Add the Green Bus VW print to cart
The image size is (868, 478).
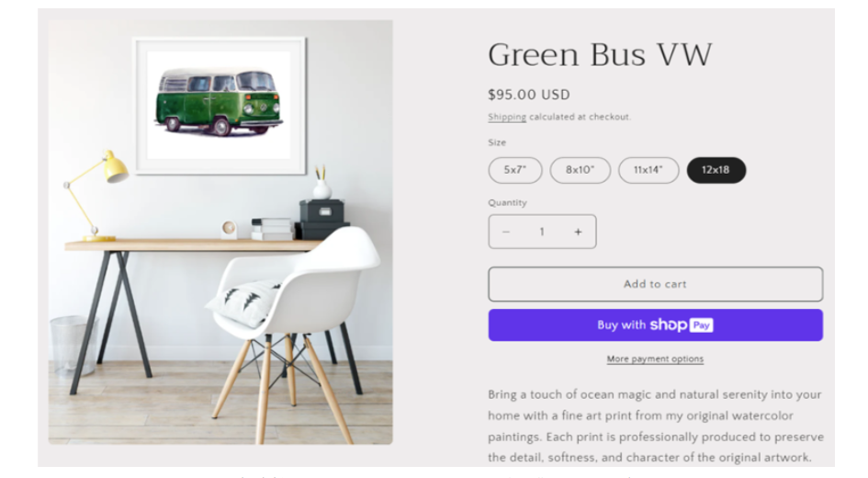(x=656, y=284)
